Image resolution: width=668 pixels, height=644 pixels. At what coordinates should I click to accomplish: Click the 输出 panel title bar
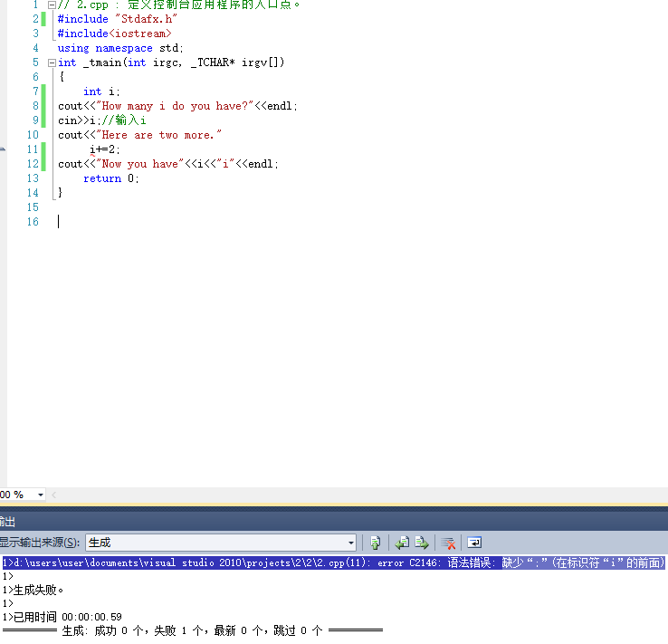coord(334,521)
